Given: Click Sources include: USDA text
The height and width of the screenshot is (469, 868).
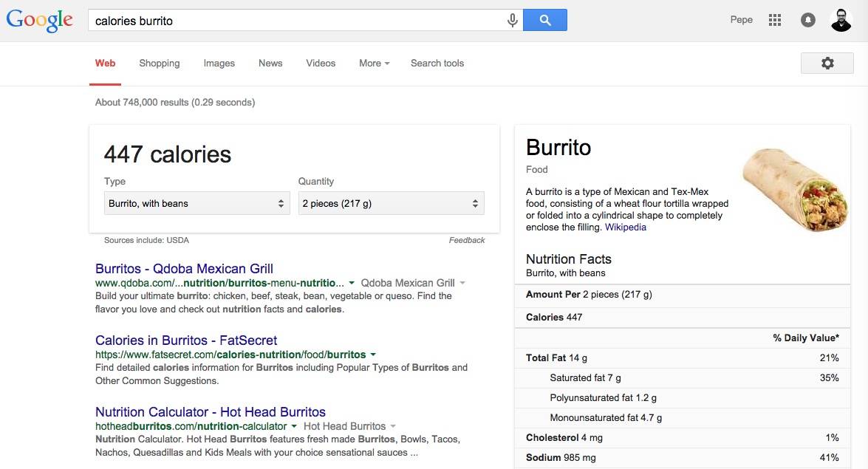Looking at the screenshot, I should pyautogui.click(x=147, y=240).
